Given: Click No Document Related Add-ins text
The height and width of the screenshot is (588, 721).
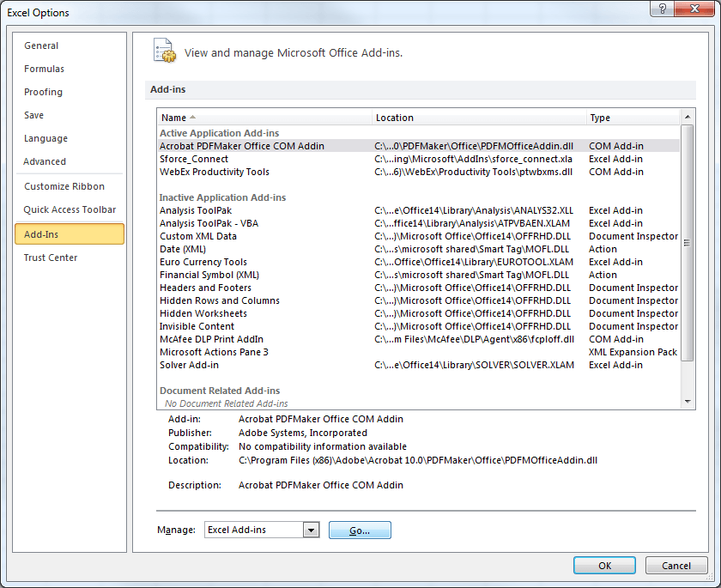Looking at the screenshot, I should point(227,403).
